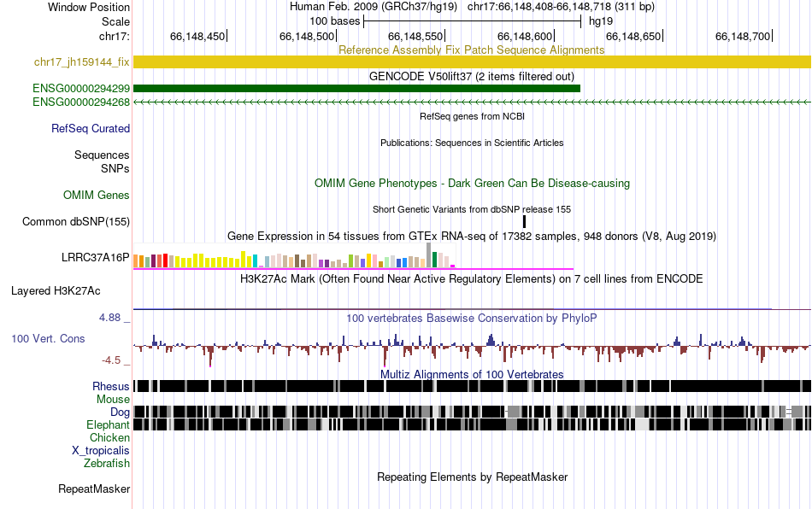Click the GENCODE V50lift37 track title

pyautogui.click(x=471, y=77)
